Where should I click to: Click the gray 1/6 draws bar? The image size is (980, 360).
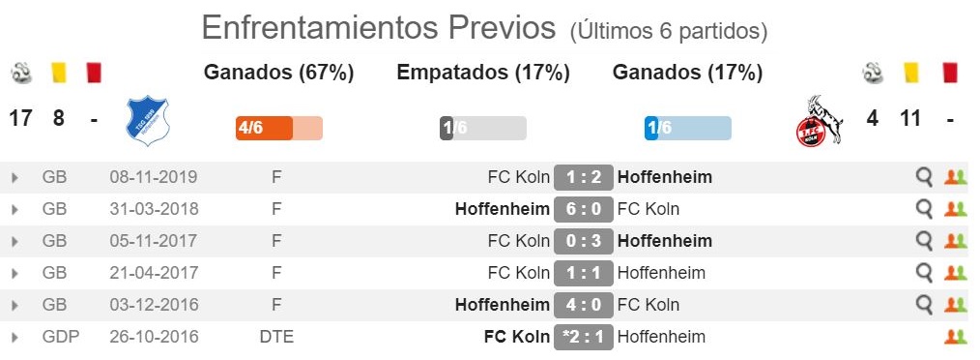tap(483, 129)
